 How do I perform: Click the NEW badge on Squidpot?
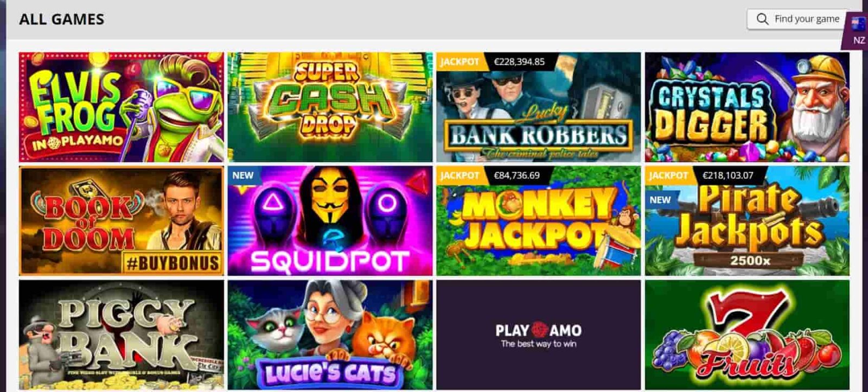(242, 175)
